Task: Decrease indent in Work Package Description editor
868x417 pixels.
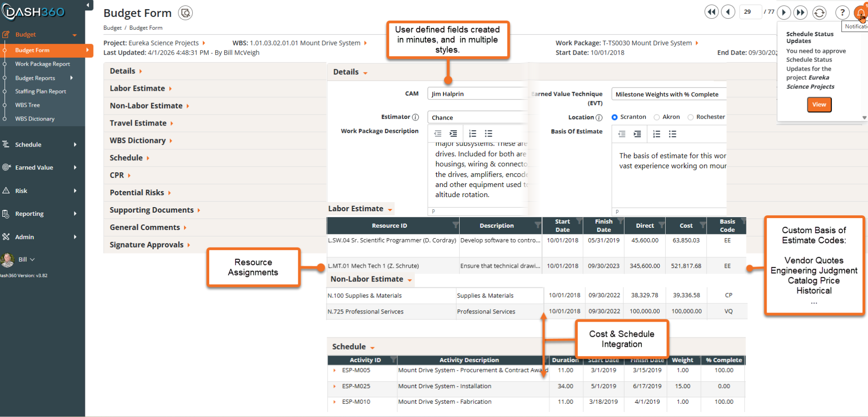Action: [438, 133]
